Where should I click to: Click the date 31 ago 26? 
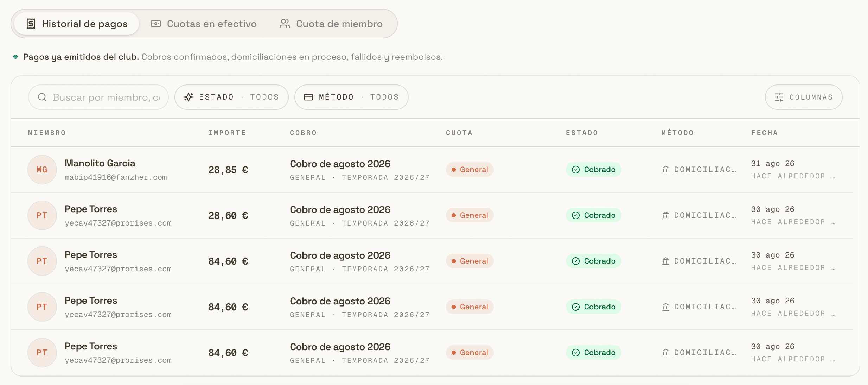(773, 164)
